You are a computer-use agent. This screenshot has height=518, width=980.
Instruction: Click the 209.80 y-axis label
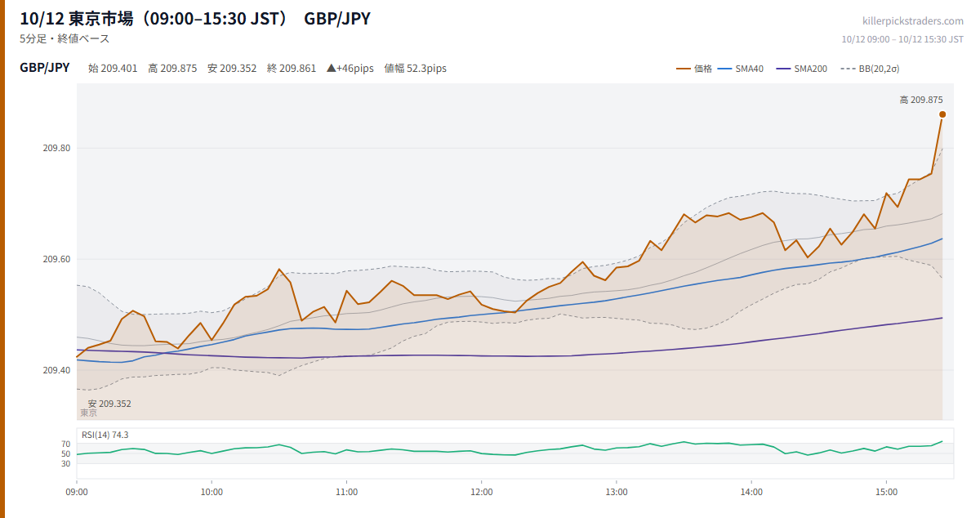[57, 148]
